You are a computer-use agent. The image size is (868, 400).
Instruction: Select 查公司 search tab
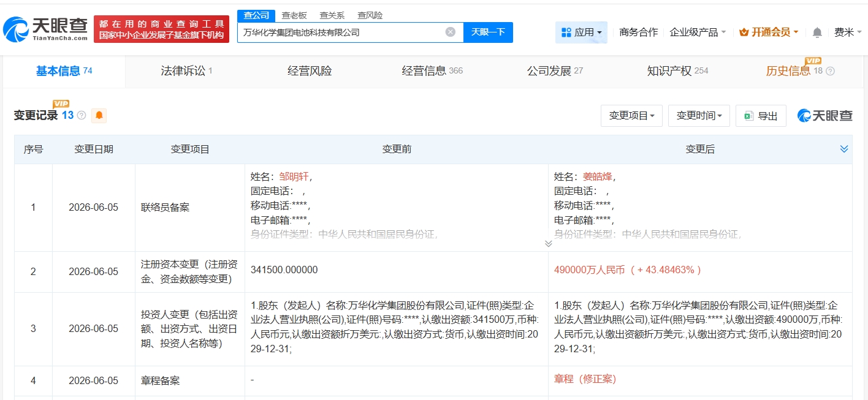pyautogui.click(x=256, y=15)
